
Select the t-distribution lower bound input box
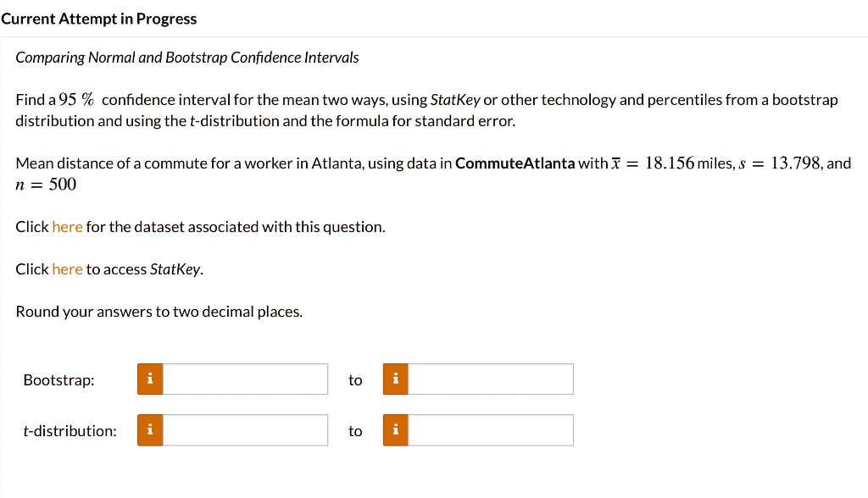pyautogui.click(x=246, y=430)
